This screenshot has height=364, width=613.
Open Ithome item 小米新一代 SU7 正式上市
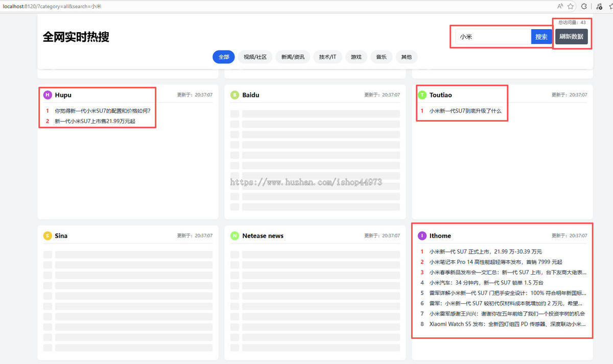pyautogui.click(x=485, y=252)
